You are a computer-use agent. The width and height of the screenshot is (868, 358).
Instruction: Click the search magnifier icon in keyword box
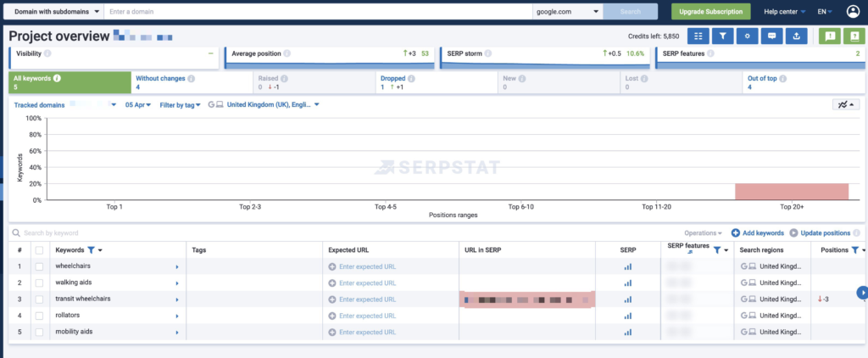(17, 233)
